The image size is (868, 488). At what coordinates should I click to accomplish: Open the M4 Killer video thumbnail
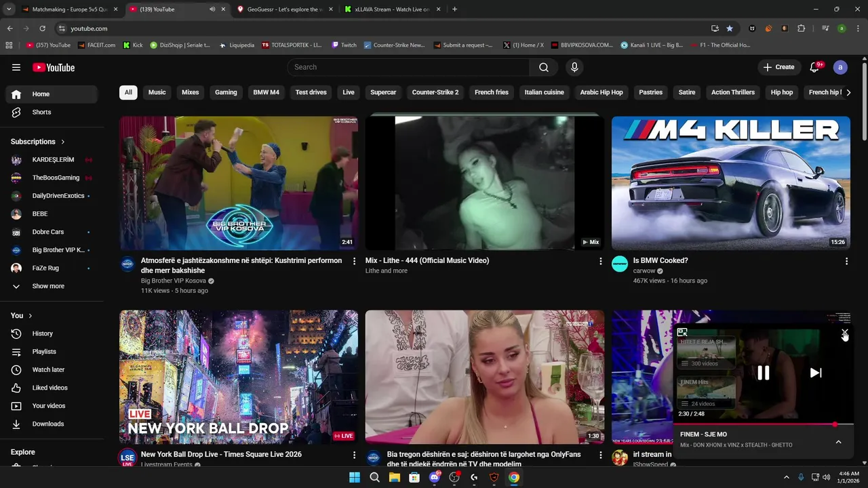click(731, 183)
